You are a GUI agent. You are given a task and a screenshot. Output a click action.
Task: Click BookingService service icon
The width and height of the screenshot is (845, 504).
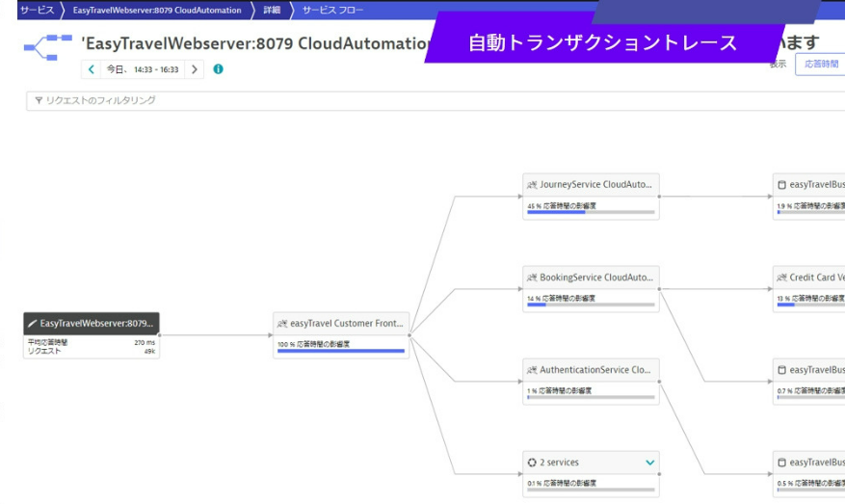(x=532, y=278)
